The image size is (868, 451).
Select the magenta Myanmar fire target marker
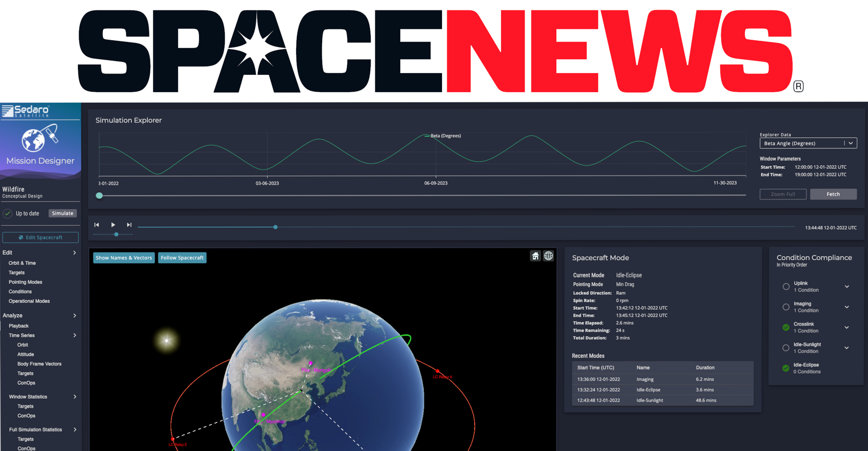point(263,415)
